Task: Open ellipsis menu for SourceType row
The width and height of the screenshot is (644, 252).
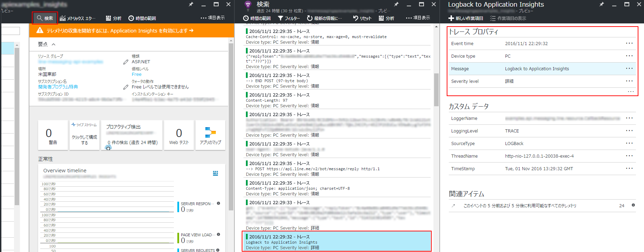Action: click(x=629, y=143)
